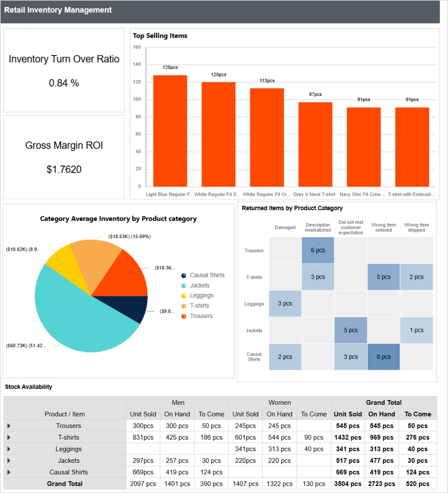The height and width of the screenshot is (493, 448).
Task: Click the 831pcs Men Unit Sold cell
Action: pyautogui.click(x=143, y=437)
